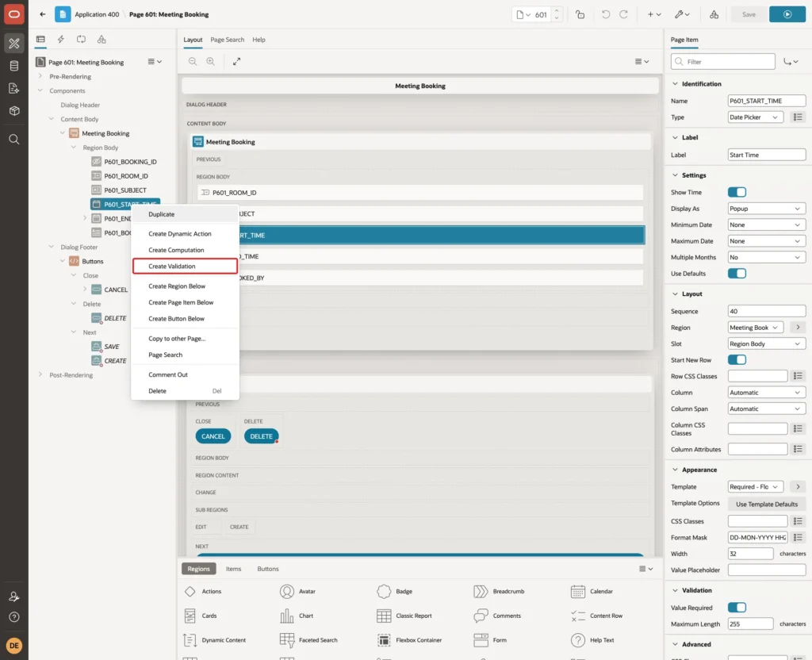Click the property Filter search field
The image size is (812, 660).
(x=723, y=62)
